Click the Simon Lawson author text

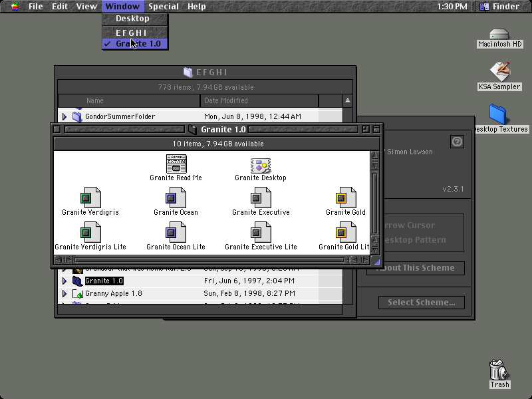click(x=410, y=152)
